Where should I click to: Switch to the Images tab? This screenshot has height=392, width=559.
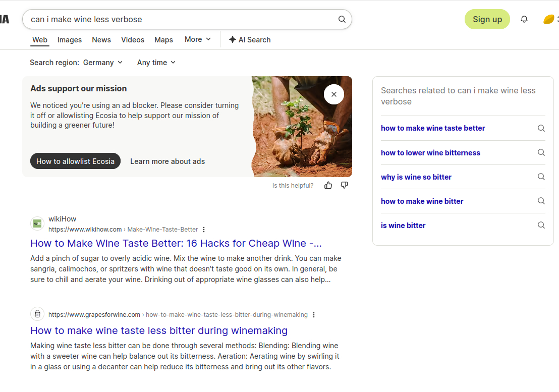pyautogui.click(x=70, y=40)
